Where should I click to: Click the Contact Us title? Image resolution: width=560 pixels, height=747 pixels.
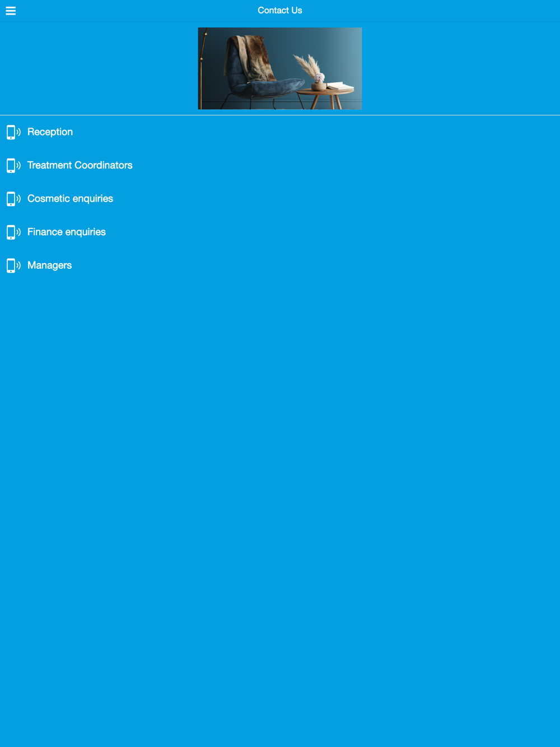[280, 11]
